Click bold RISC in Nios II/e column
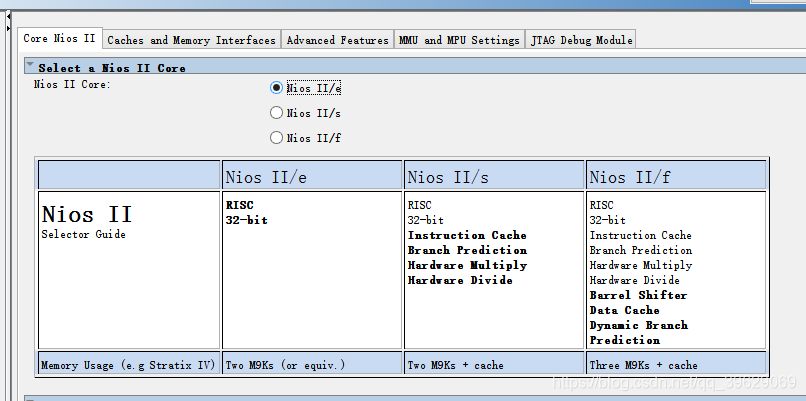Screen dimensions: 806x401 240,205
